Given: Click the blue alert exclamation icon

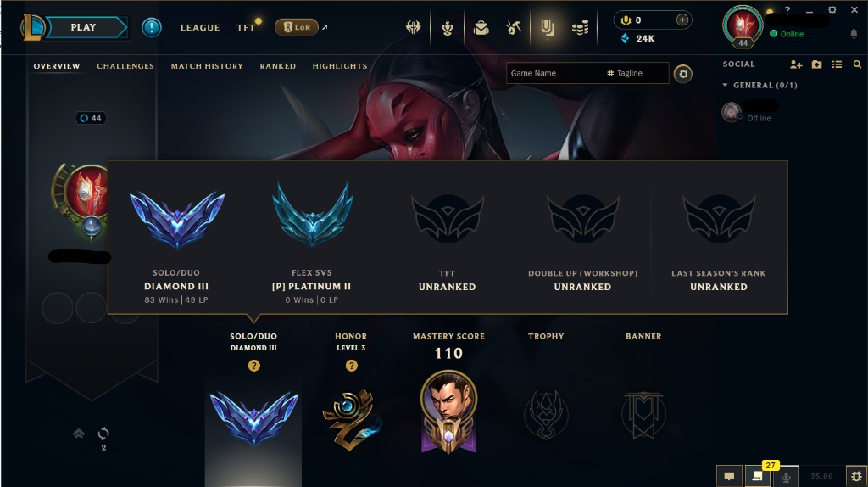Looking at the screenshot, I should pyautogui.click(x=151, y=27).
